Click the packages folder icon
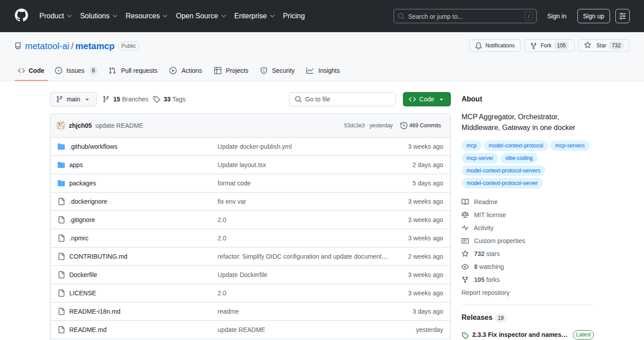 (x=61, y=183)
